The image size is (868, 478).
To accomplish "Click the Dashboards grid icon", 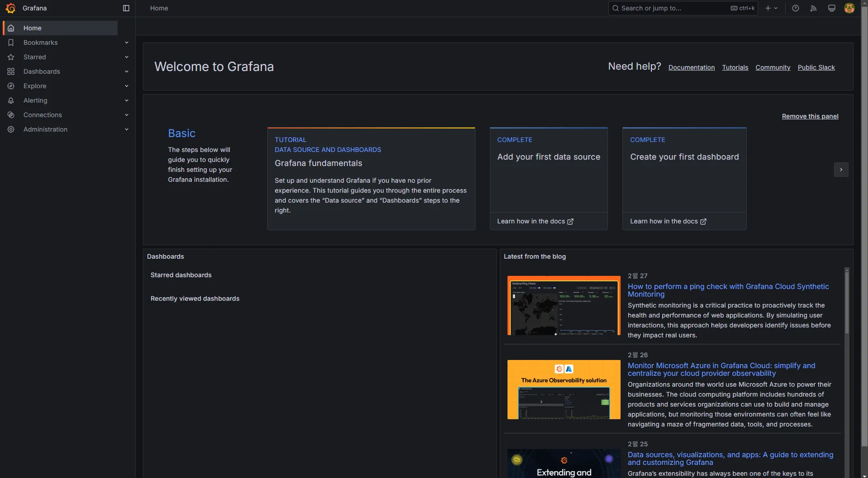I will pyautogui.click(x=11, y=71).
